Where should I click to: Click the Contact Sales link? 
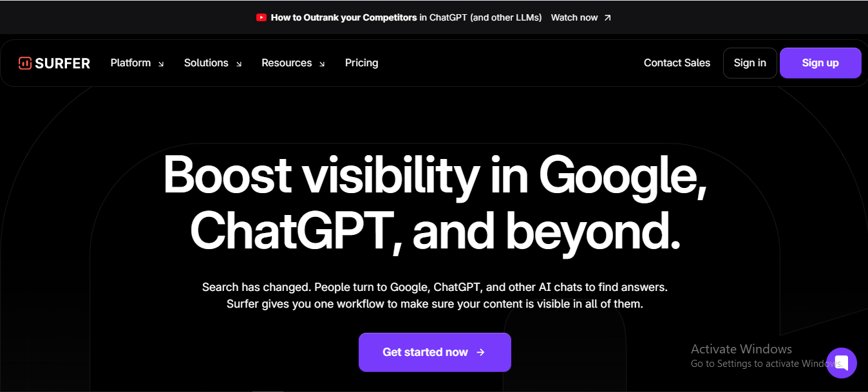pos(677,63)
